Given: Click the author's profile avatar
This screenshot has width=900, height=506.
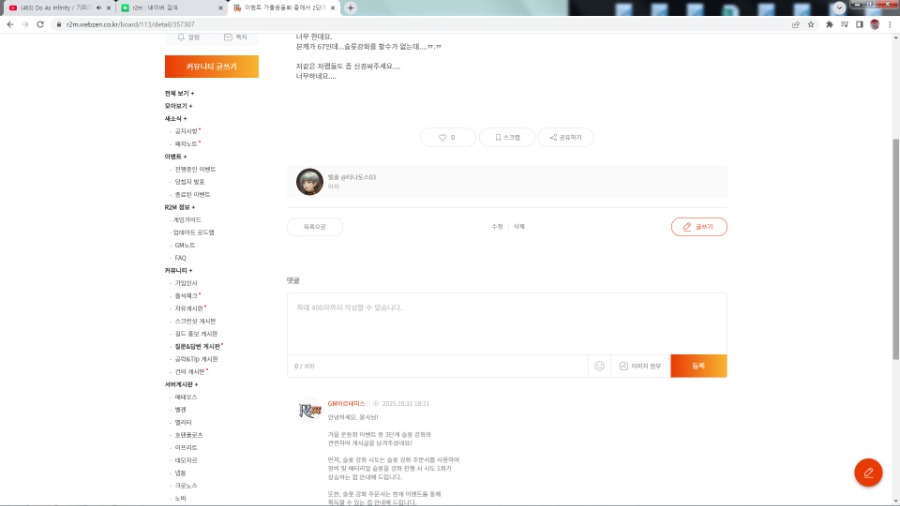Looking at the screenshot, I should pyautogui.click(x=309, y=181).
